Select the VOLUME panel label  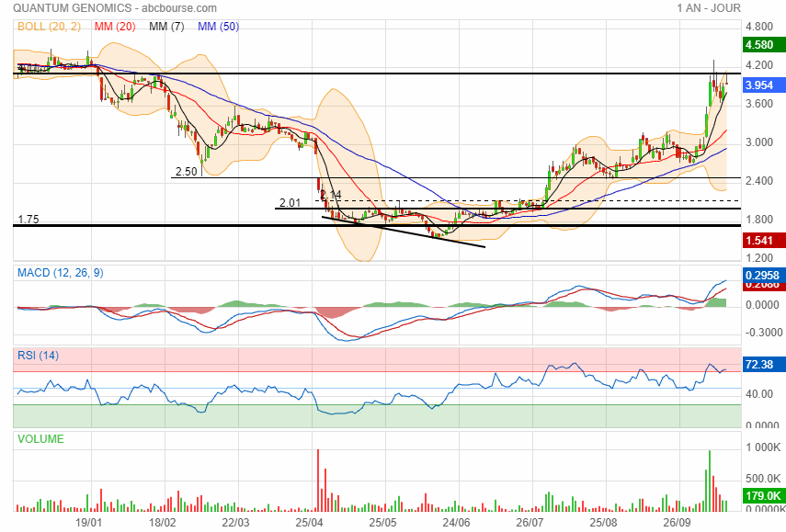pyautogui.click(x=41, y=439)
